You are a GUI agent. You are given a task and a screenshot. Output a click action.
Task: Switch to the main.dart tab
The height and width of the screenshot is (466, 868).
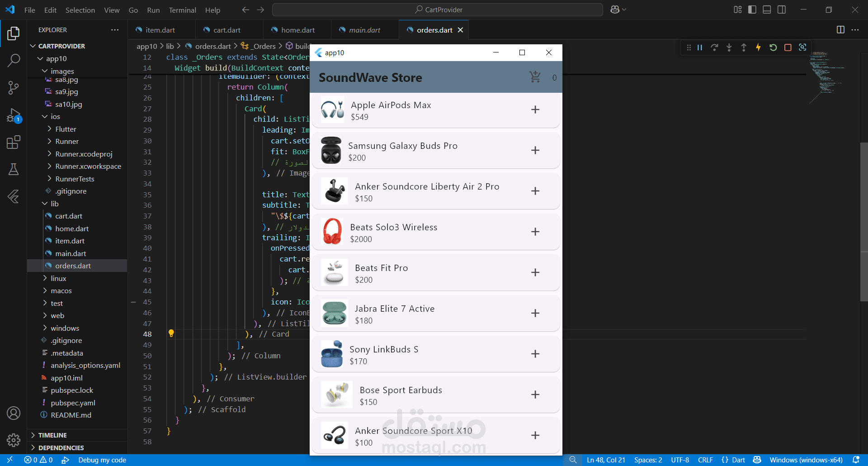tap(365, 30)
